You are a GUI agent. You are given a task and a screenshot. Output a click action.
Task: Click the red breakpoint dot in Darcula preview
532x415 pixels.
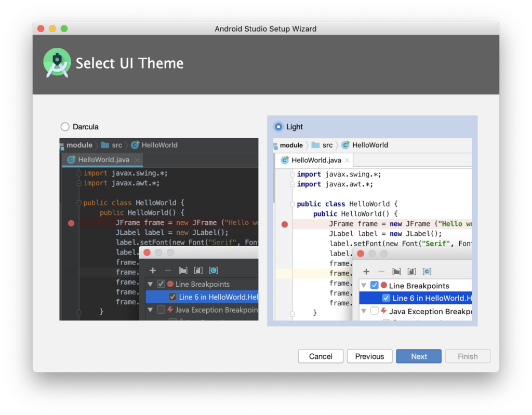(71, 223)
